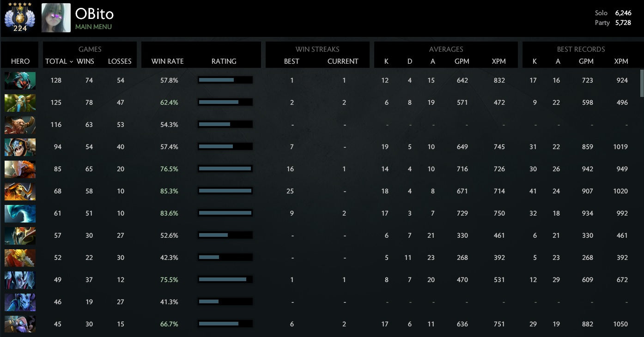The width and height of the screenshot is (644, 337).
Task: Click the Weaver hero portrait with 128 games
Action: click(20, 80)
